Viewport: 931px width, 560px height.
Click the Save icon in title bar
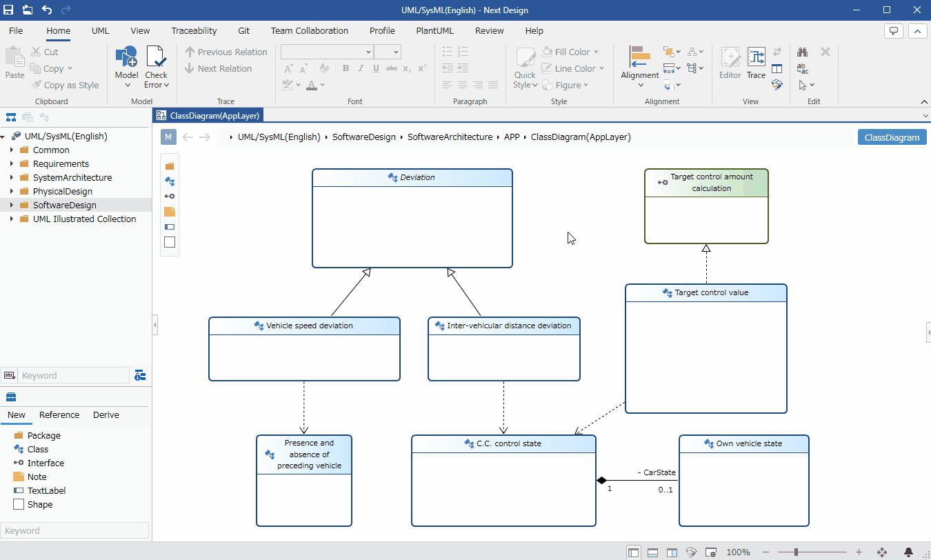(9, 10)
